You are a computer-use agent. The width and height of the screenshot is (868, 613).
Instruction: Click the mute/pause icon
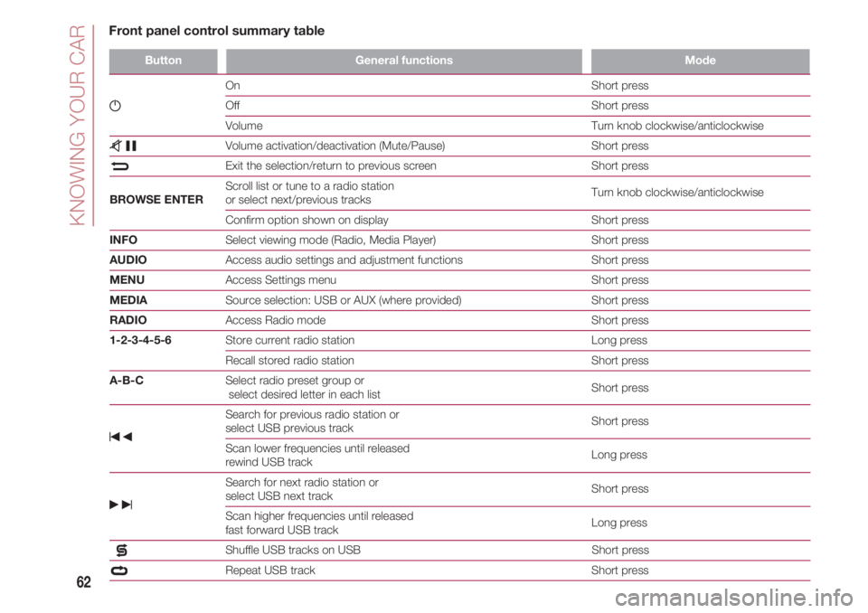123,146
